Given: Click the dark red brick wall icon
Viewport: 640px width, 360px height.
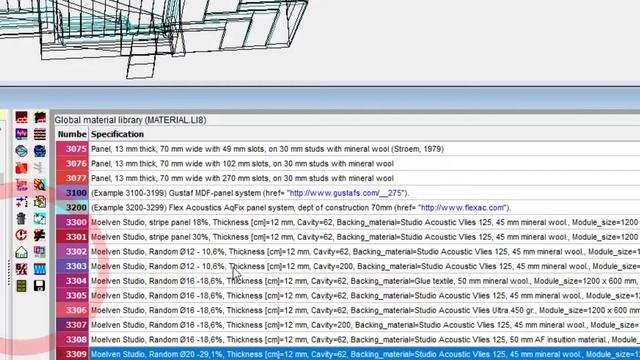Looking at the screenshot, I should tap(22, 118).
